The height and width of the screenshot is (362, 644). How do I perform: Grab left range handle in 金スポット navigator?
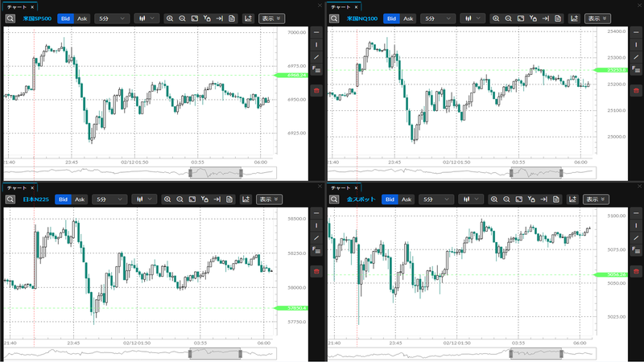click(511, 353)
